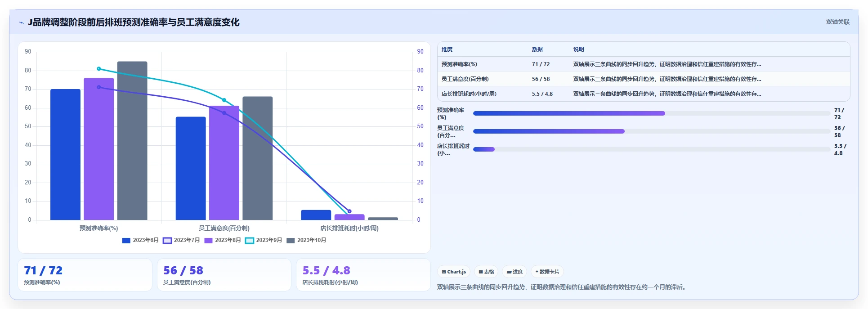Click the 数据卡片 tag chip

coord(547,272)
